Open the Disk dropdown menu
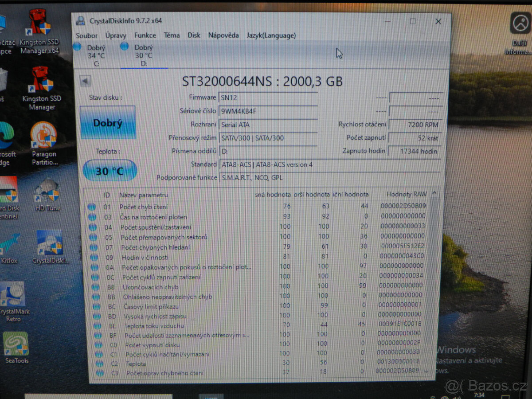Screen dimensions: 532x399 point(194,35)
